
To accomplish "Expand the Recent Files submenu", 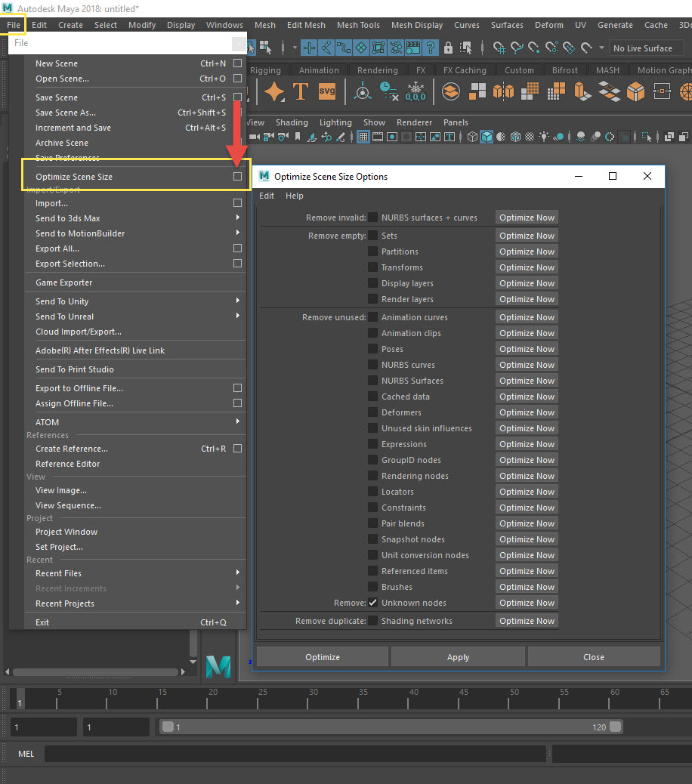I will [x=135, y=573].
